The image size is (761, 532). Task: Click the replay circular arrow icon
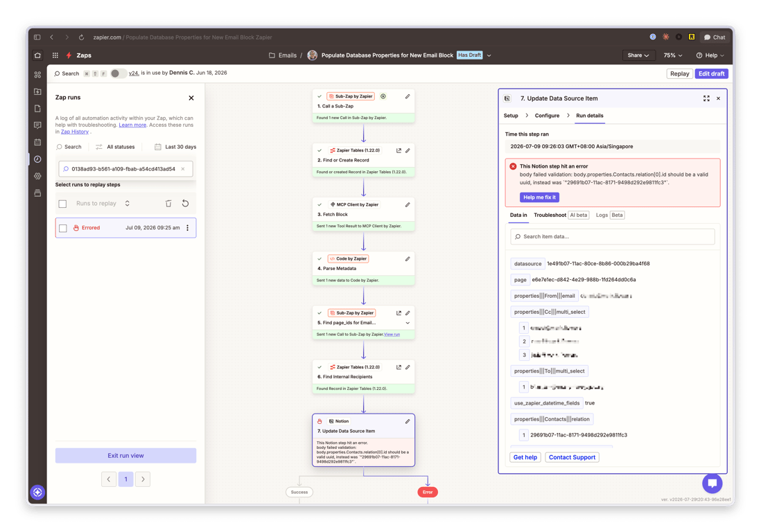[185, 204]
